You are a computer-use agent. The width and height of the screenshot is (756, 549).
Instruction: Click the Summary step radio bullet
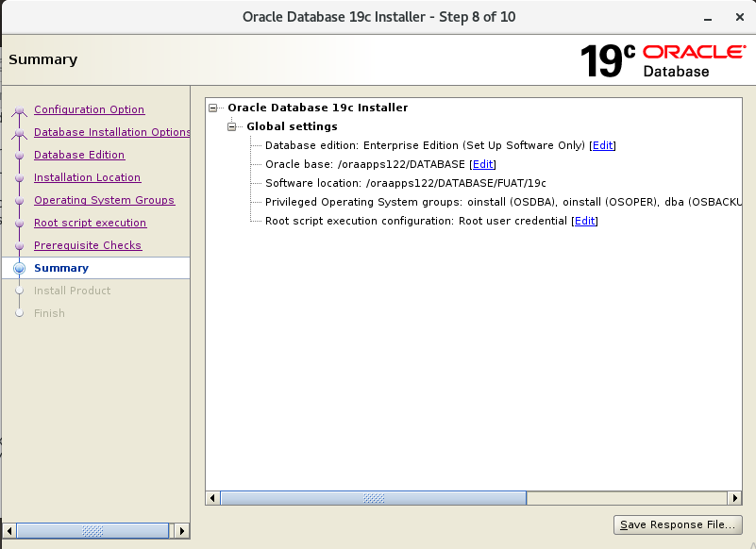[x=19, y=269]
